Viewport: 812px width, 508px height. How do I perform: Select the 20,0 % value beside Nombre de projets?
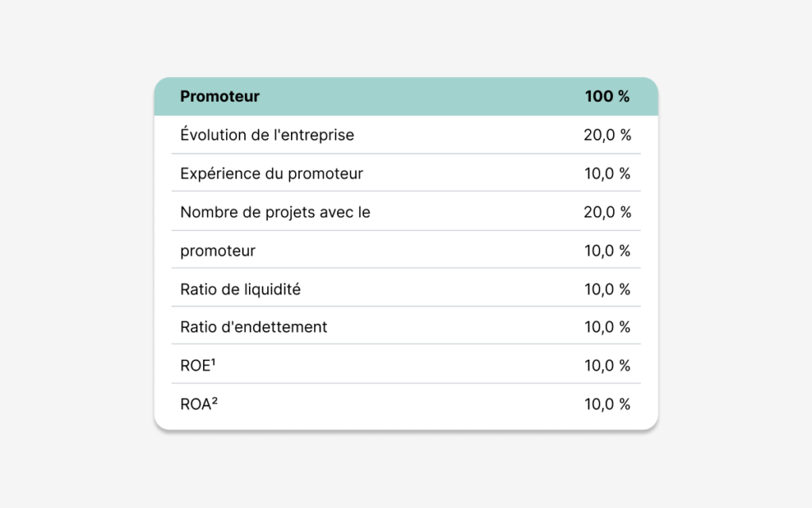point(607,212)
